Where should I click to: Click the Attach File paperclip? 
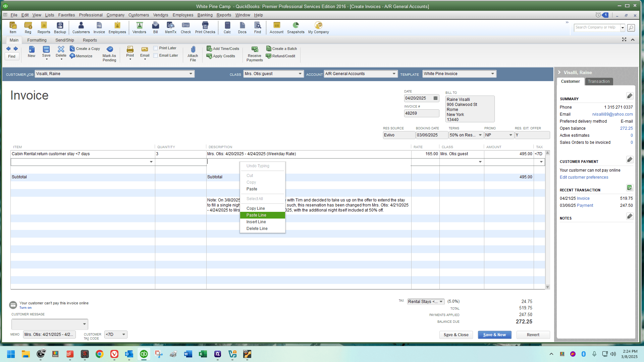[x=193, y=54]
